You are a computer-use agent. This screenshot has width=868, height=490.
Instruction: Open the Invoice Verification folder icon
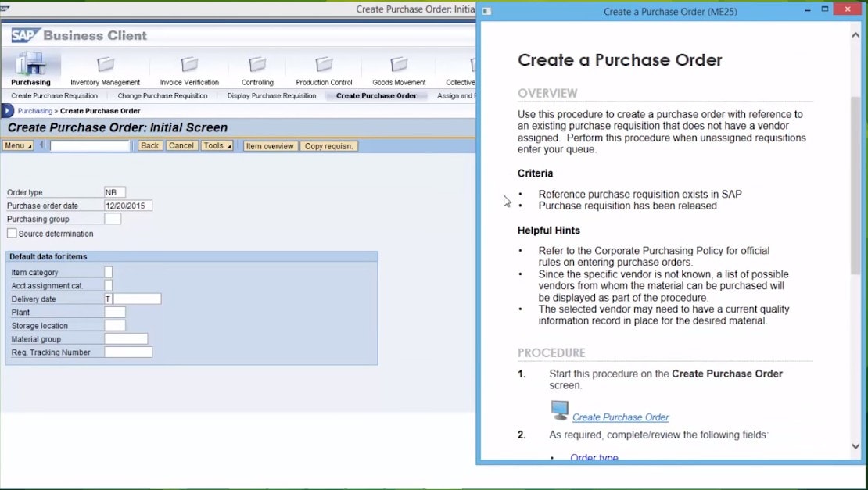189,64
